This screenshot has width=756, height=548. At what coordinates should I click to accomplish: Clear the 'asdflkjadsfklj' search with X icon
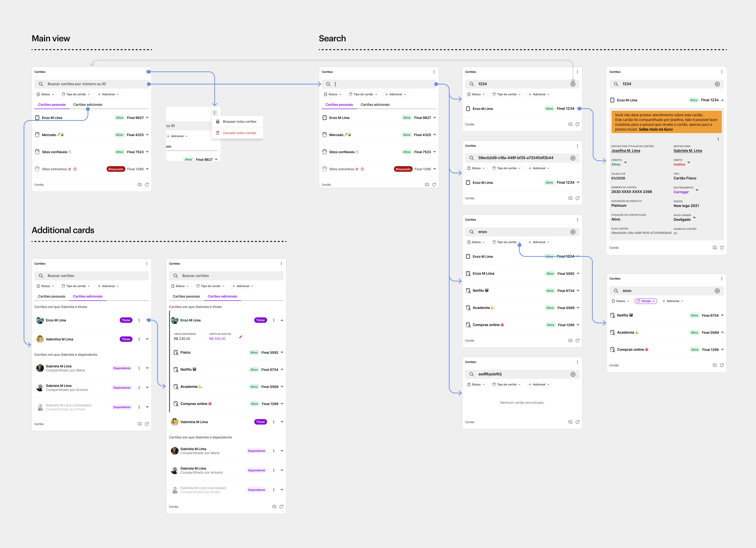tap(573, 374)
